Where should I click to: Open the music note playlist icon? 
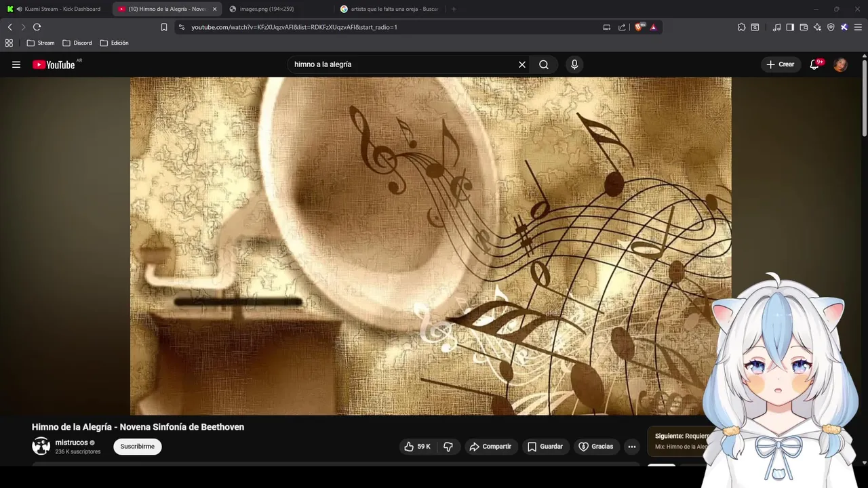pyautogui.click(x=777, y=27)
